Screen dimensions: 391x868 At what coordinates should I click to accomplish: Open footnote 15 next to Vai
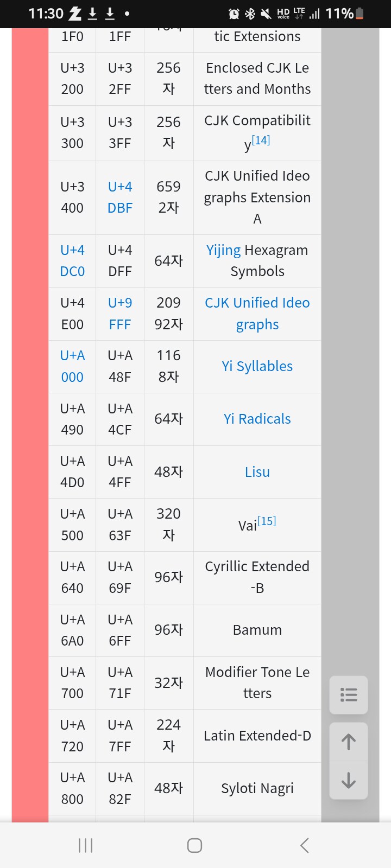(x=267, y=521)
